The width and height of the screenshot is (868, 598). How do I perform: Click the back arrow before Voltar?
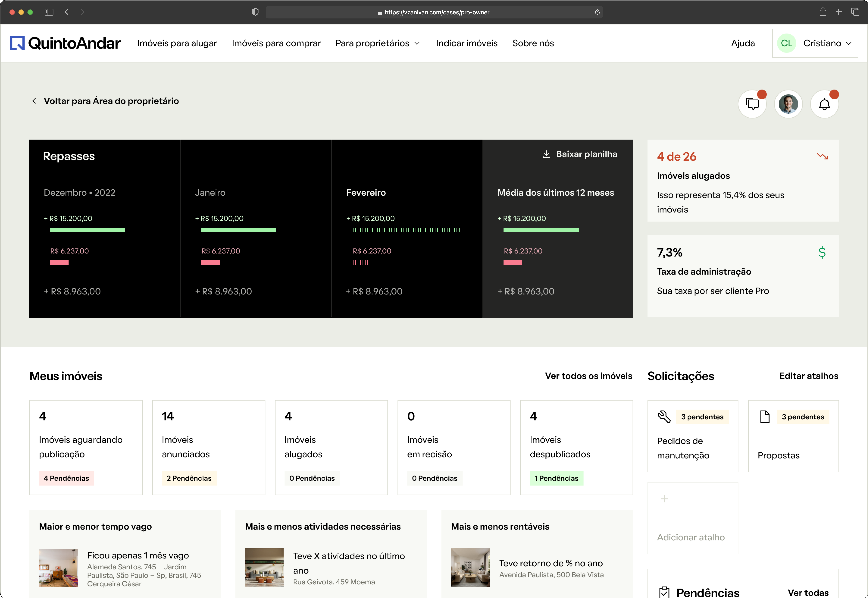pyautogui.click(x=34, y=101)
